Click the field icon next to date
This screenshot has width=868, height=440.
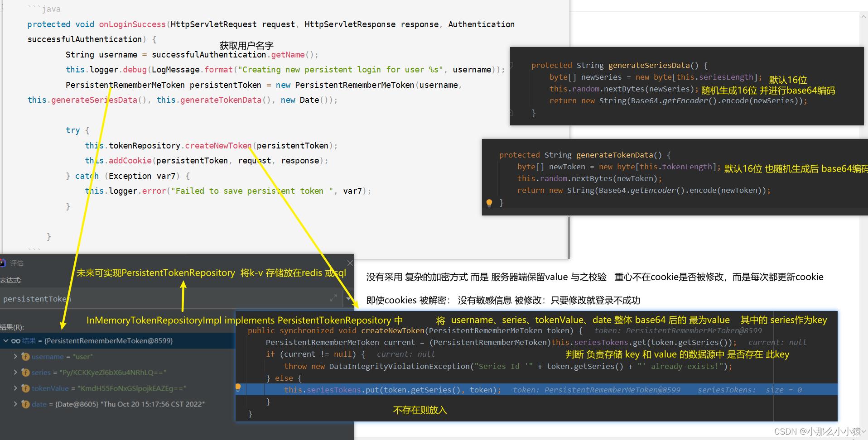pyautogui.click(x=26, y=404)
